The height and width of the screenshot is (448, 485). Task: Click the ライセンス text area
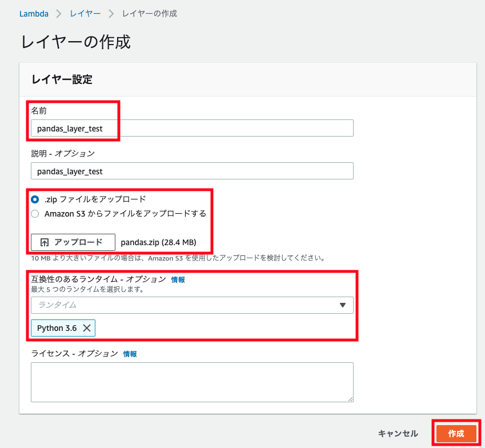[x=192, y=382]
